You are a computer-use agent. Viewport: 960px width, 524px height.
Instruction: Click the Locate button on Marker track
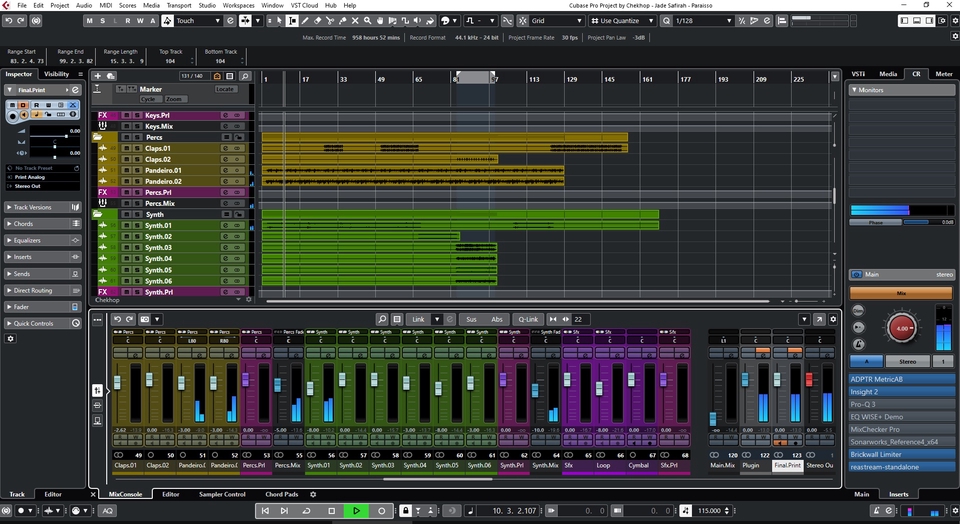point(225,89)
